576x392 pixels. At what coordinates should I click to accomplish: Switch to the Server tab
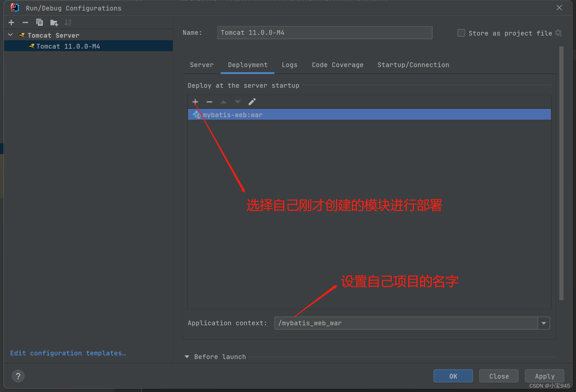coord(202,65)
